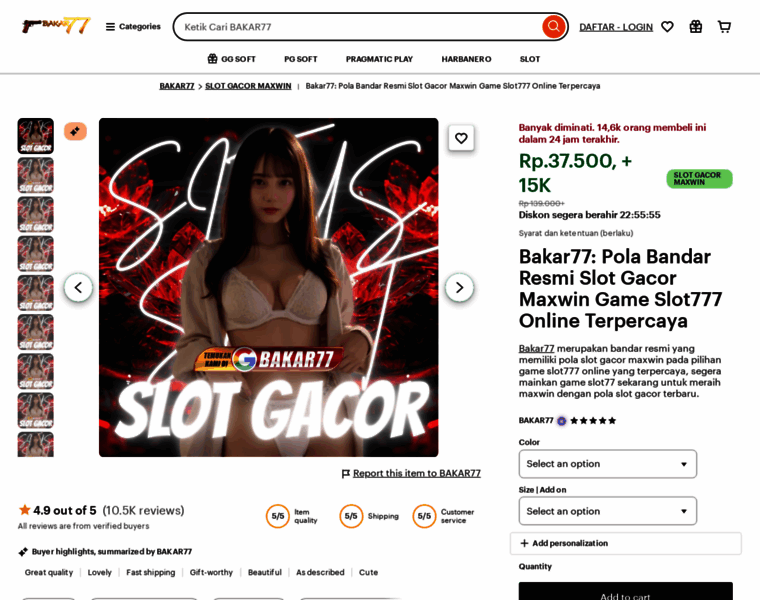
Task: Select the second product thumbnail
Action: 35,175
